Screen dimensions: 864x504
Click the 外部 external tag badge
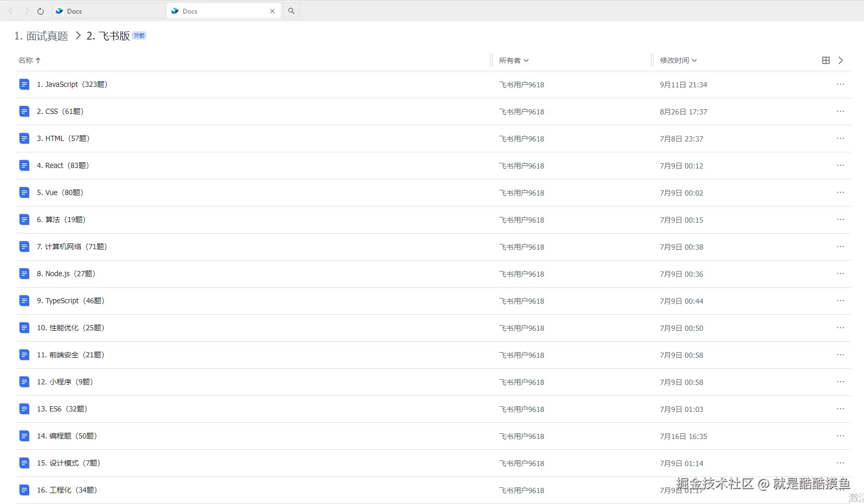coord(139,35)
